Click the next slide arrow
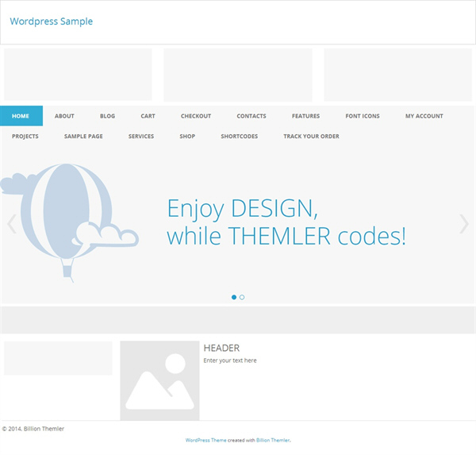Image resolution: width=476 pixels, height=455 pixels. (464, 224)
